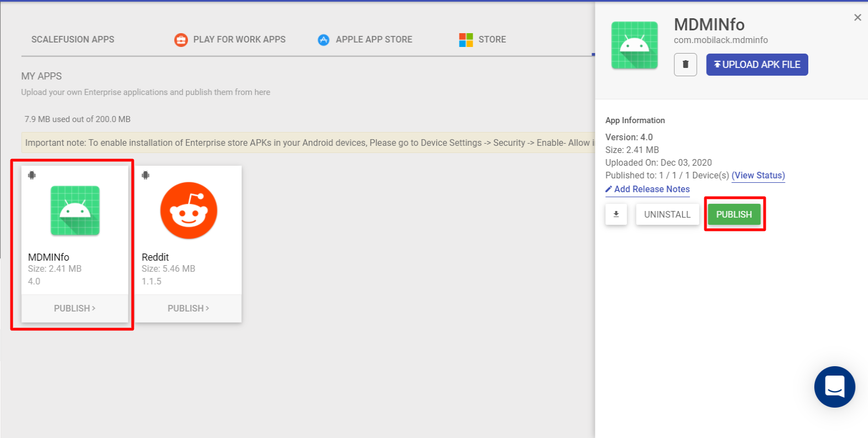Open the Apple App Store tab
868x438 pixels.
[x=365, y=40]
